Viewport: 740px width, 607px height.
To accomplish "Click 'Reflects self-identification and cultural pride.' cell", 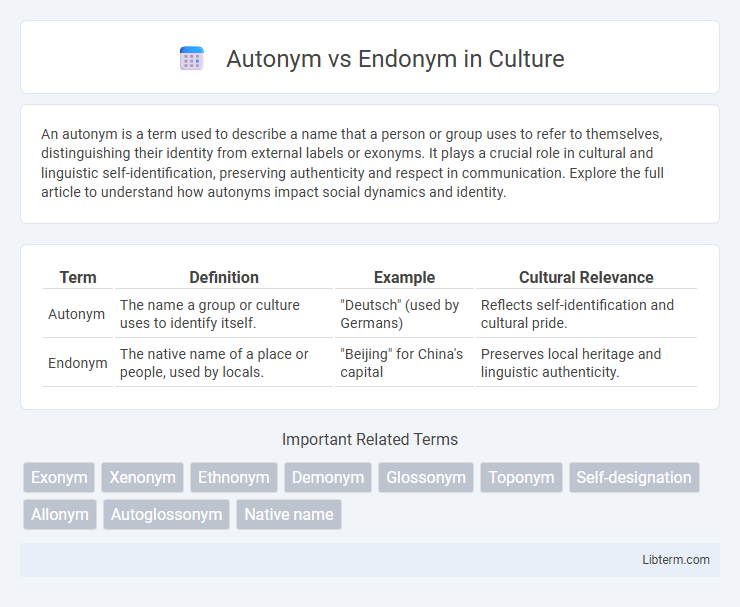I will [586, 314].
